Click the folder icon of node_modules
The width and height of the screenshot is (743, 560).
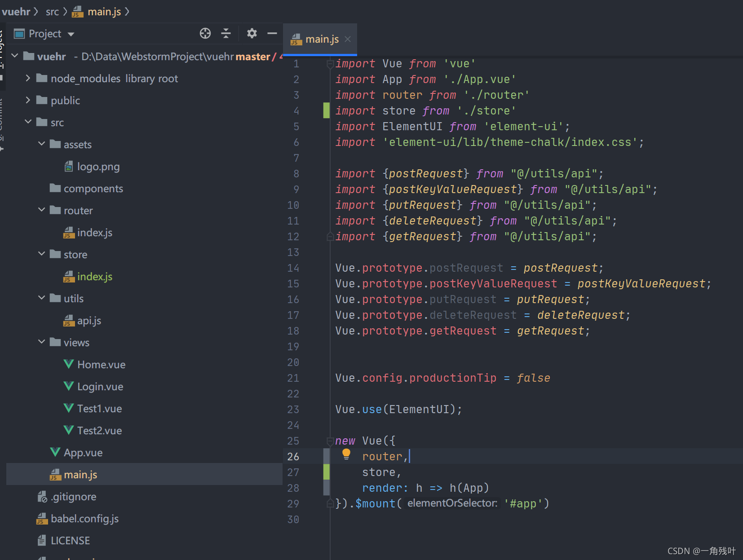click(x=42, y=78)
